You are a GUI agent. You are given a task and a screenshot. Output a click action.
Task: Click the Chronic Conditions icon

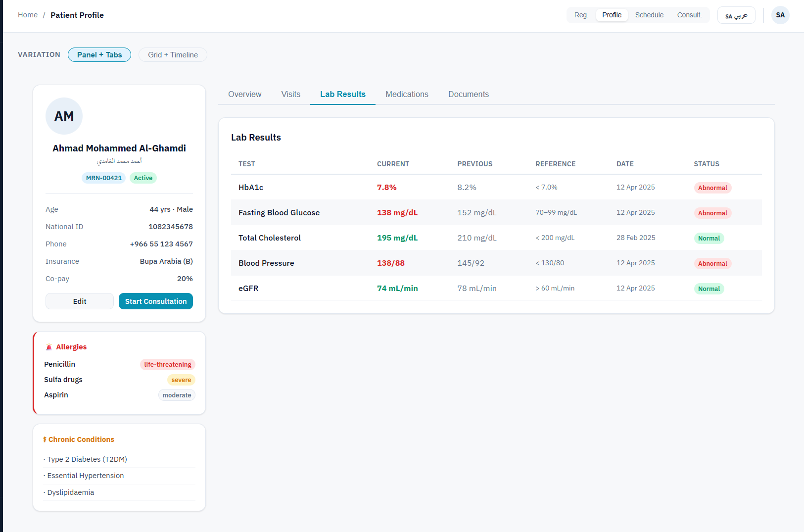pyautogui.click(x=45, y=439)
